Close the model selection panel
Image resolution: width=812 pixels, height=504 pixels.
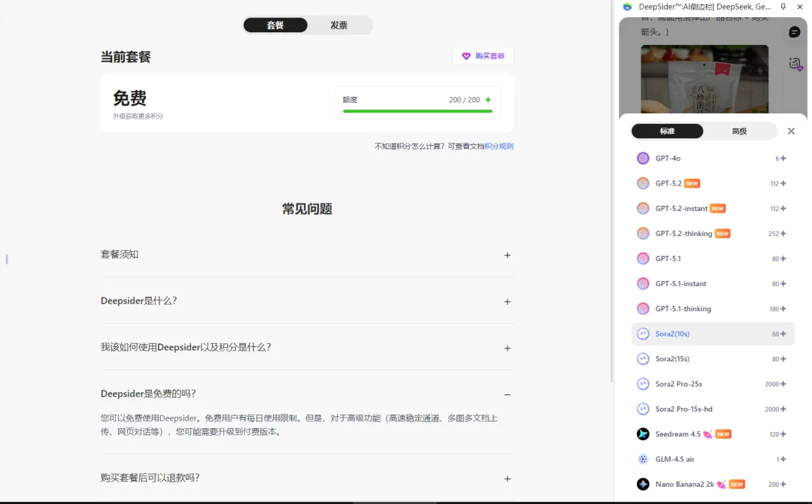click(791, 131)
